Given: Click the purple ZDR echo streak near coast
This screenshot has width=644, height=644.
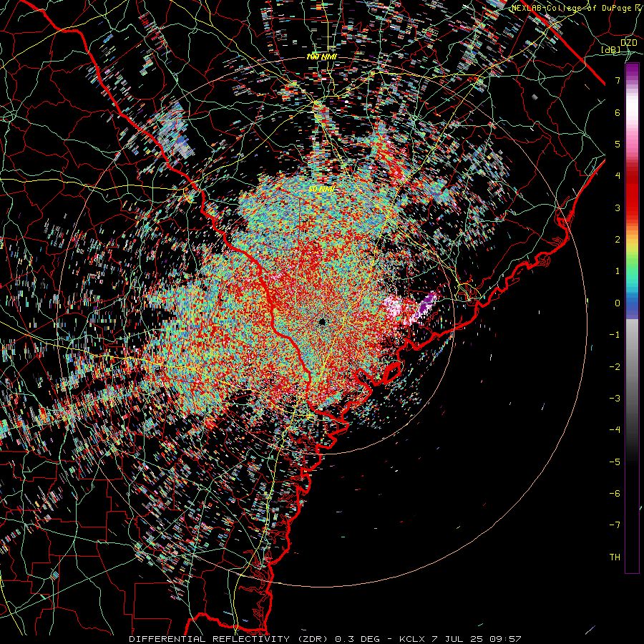Looking at the screenshot, I should tap(426, 304).
